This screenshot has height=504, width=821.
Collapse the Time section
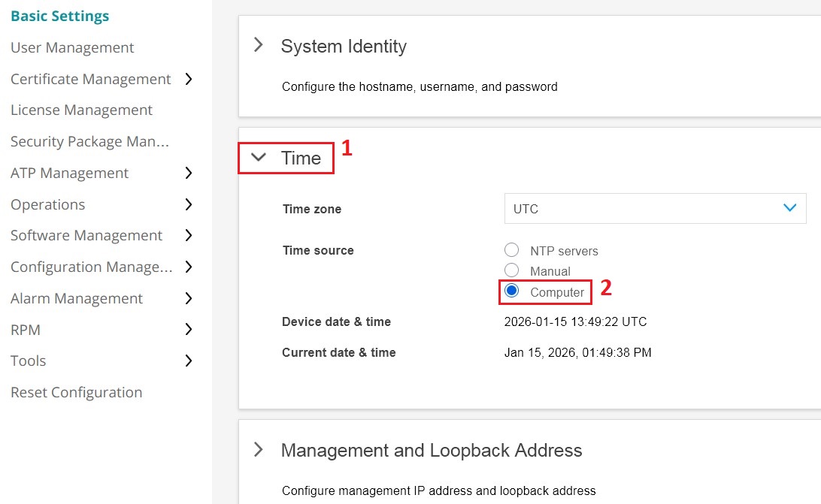tap(259, 158)
